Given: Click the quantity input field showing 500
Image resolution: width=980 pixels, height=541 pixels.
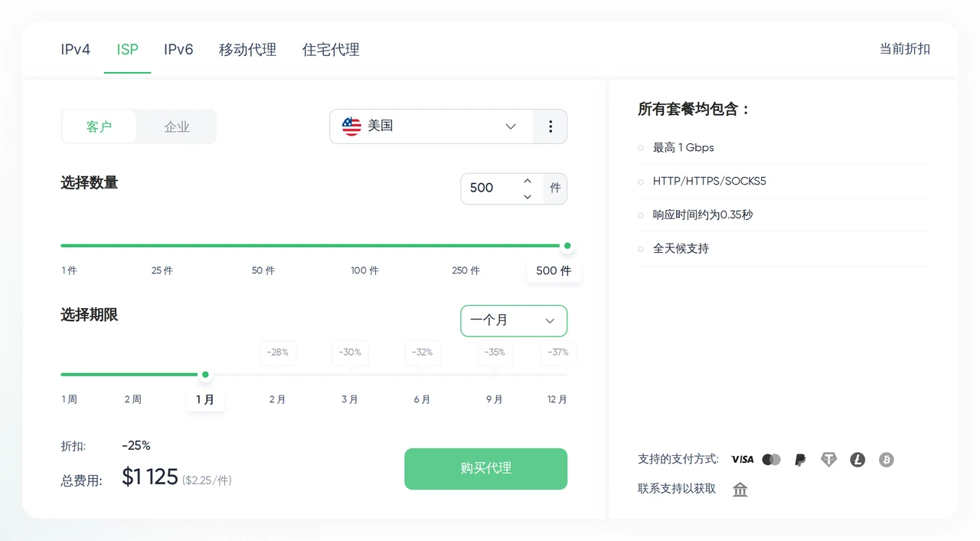Looking at the screenshot, I should point(491,189).
